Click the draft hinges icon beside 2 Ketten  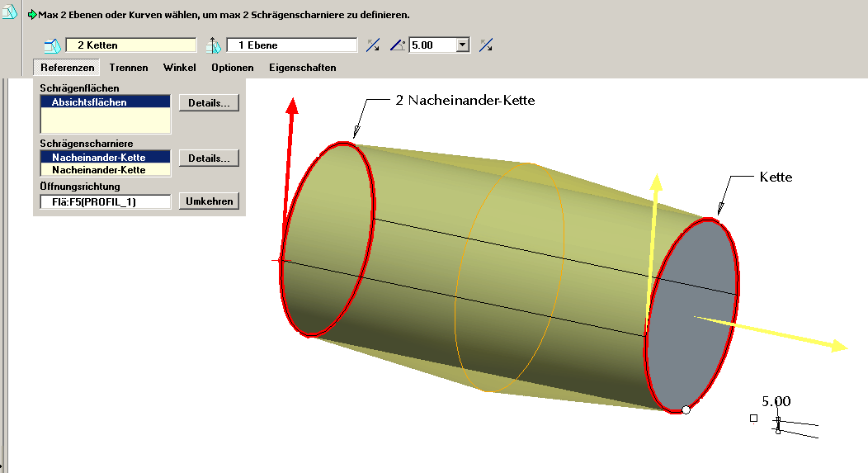point(52,45)
